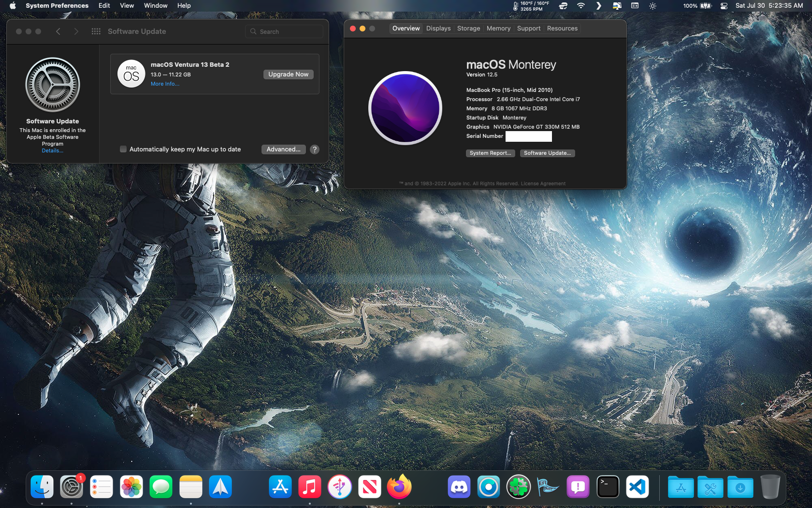812x508 pixels.
Task: Open Visual Studio Code in dock
Action: (637, 487)
